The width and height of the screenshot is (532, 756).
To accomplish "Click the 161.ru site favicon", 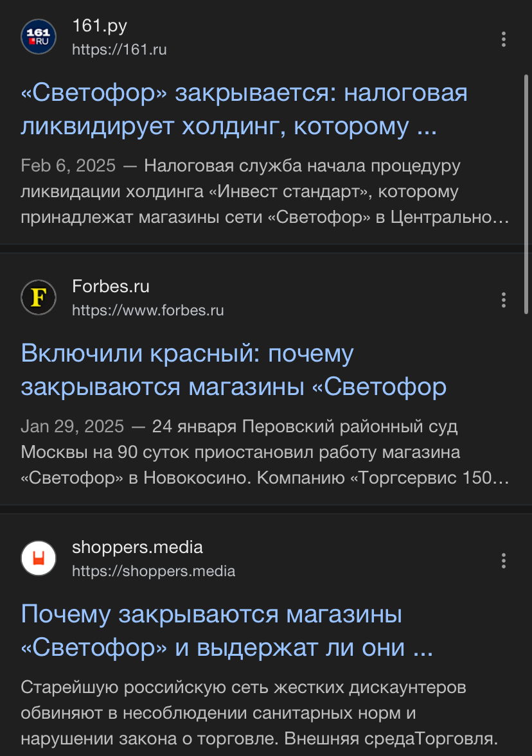I will (x=39, y=37).
